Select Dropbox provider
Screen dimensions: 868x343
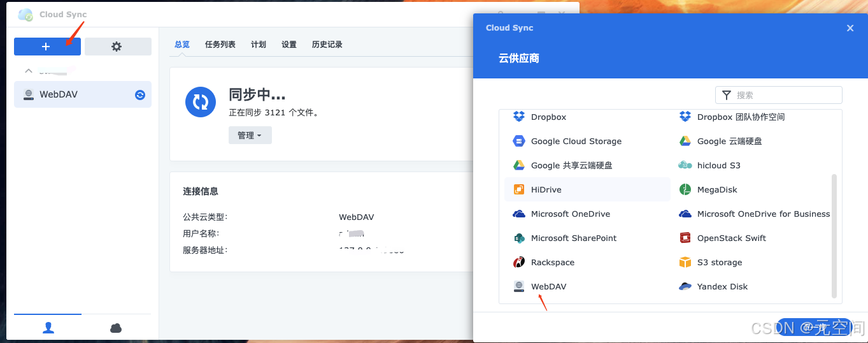[587, 117]
